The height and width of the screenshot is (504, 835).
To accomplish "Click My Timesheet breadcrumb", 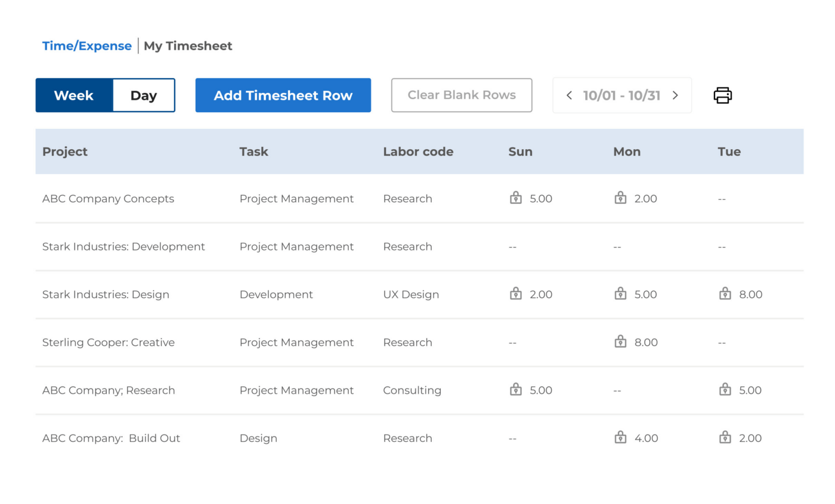I will (x=188, y=46).
